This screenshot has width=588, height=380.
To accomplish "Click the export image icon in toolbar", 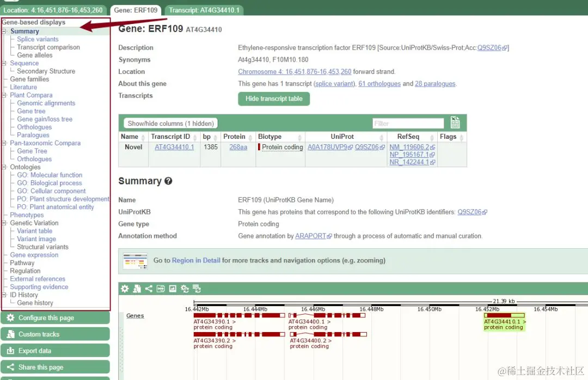I will (173, 289).
